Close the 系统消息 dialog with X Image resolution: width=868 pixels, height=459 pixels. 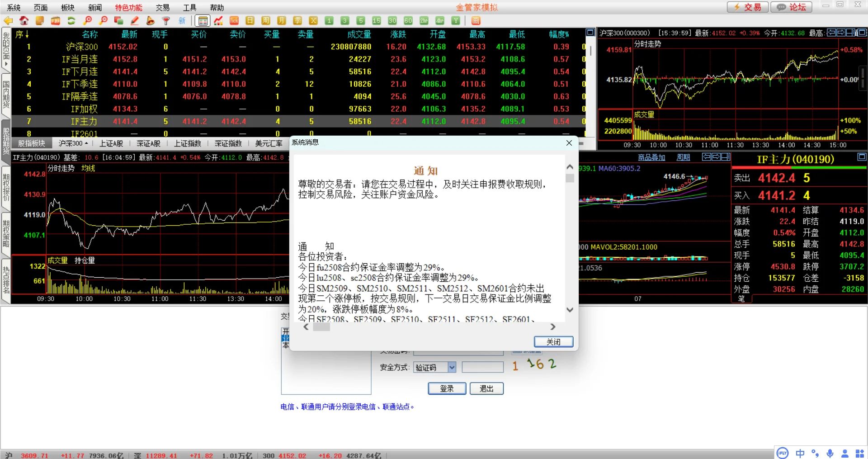[x=569, y=143]
